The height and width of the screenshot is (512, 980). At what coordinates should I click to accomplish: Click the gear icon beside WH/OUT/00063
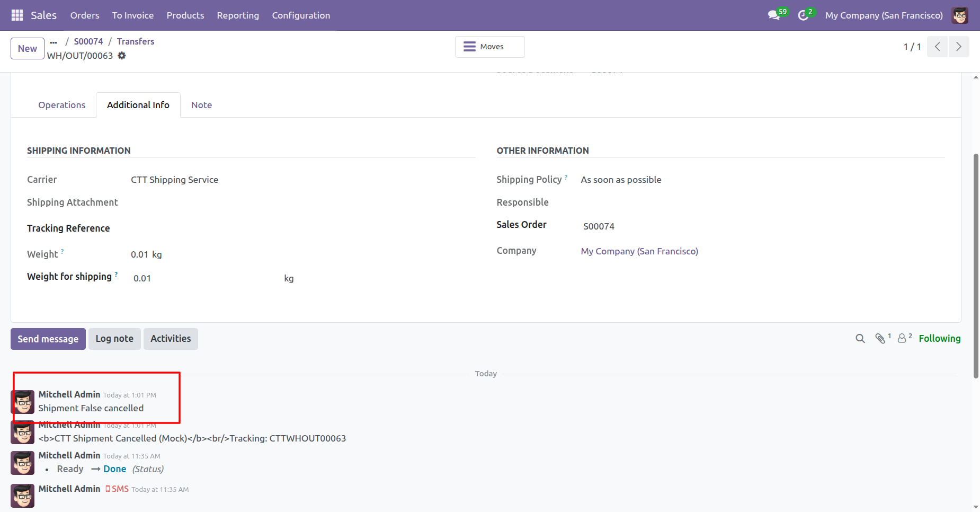click(x=122, y=56)
